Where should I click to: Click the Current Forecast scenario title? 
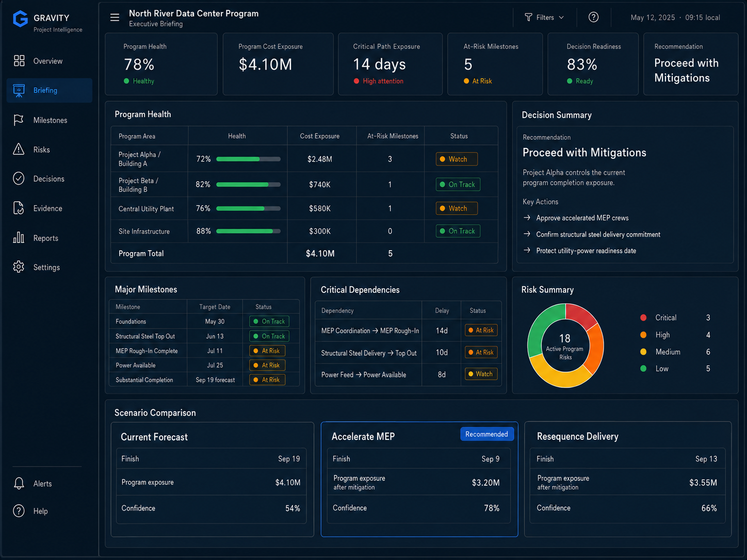pos(154,437)
